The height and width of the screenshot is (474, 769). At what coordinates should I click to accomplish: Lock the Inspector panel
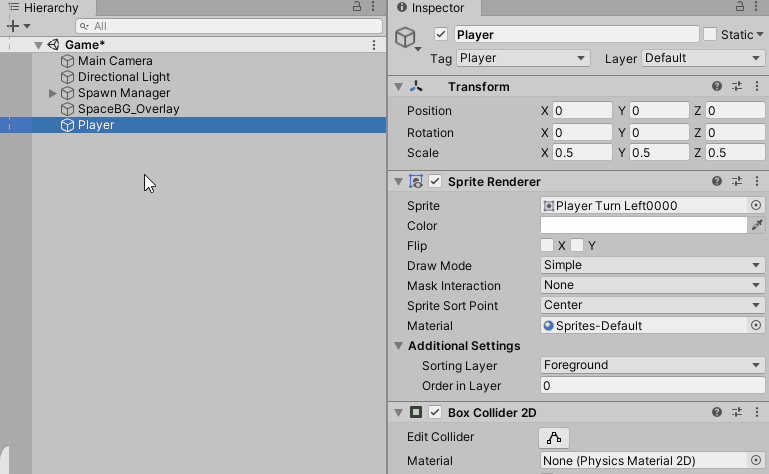point(740,6)
